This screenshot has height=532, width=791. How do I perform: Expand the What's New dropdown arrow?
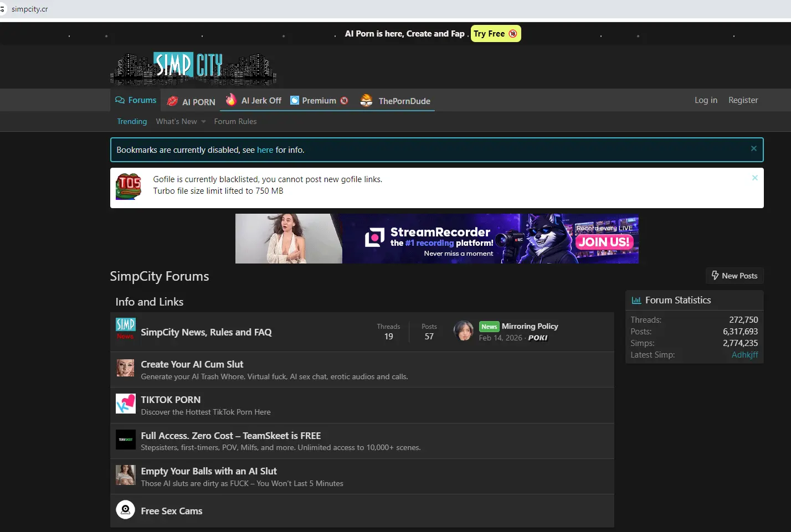tap(204, 122)
